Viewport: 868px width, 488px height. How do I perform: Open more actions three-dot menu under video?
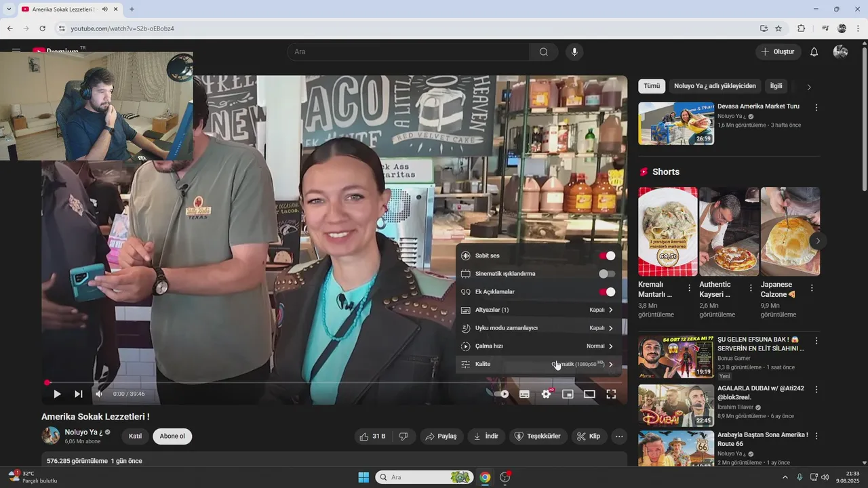619,436
